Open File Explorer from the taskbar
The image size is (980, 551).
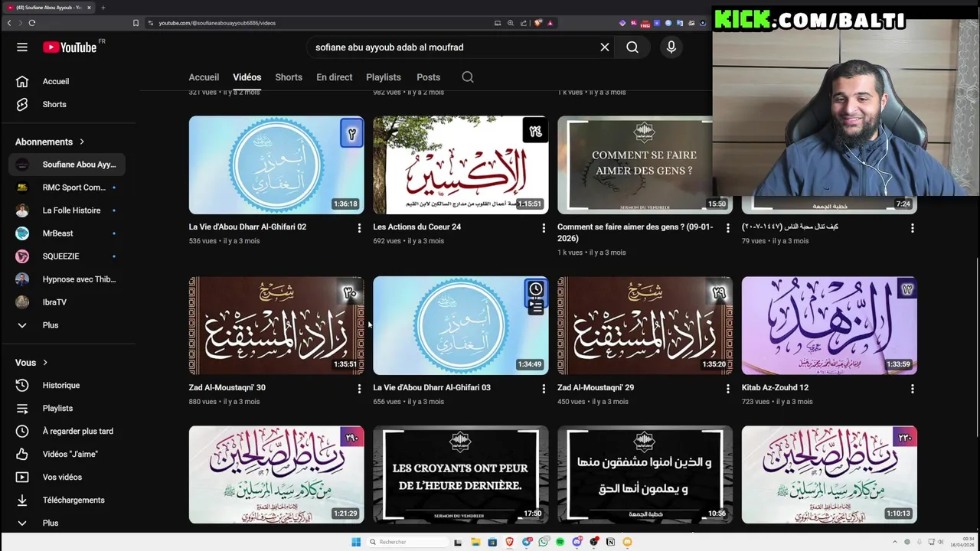coord(475,542)
